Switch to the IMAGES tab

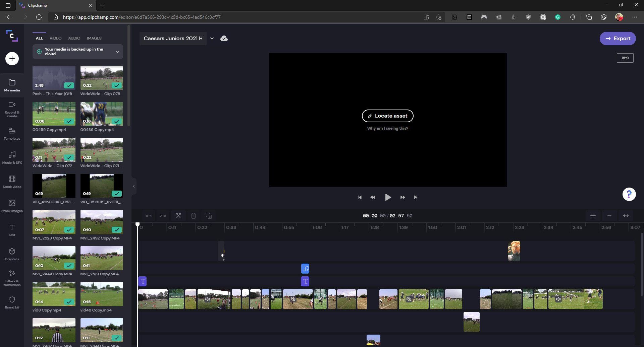pyautogui.click(x=94, y=38)
